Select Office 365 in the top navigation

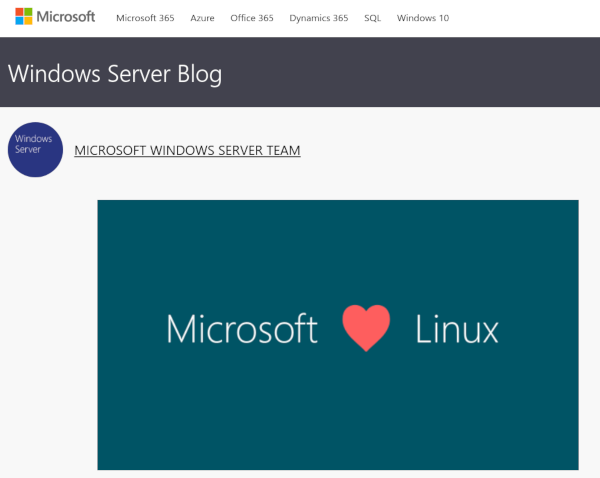coord(252,18)
